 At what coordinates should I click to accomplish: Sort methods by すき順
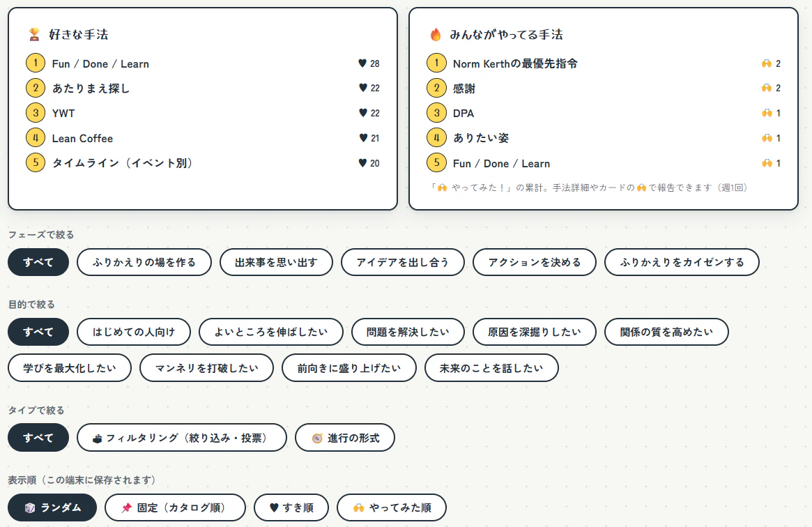point(291,507)
